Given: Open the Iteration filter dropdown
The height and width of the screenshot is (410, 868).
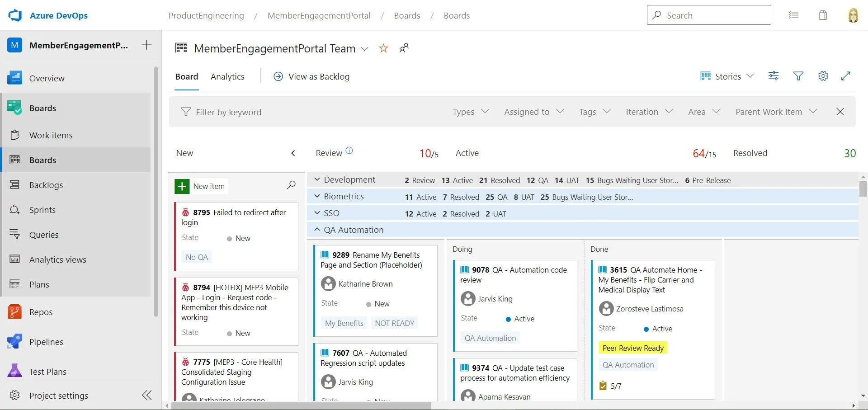Looking at the screenshot, I should (x=649, y=112).
